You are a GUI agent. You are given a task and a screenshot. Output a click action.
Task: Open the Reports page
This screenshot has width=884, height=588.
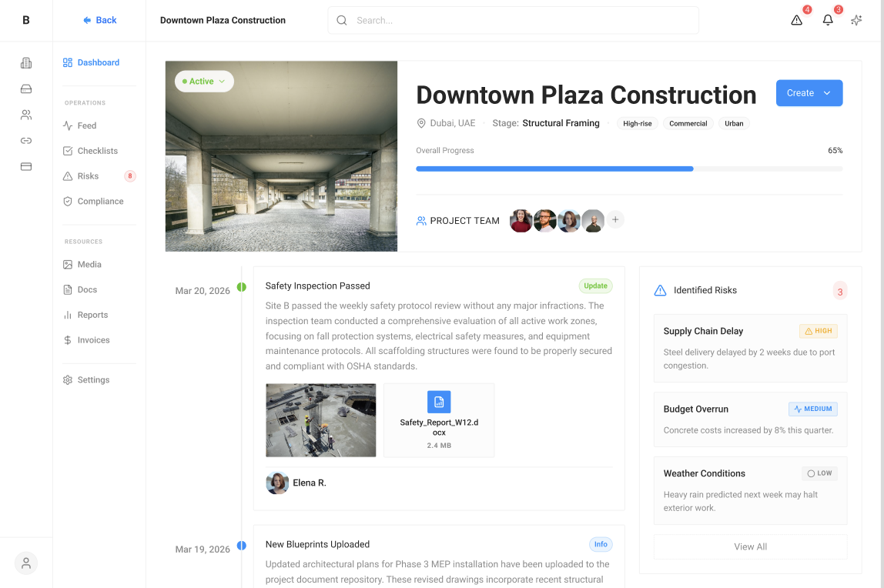(x=85, y=315)
